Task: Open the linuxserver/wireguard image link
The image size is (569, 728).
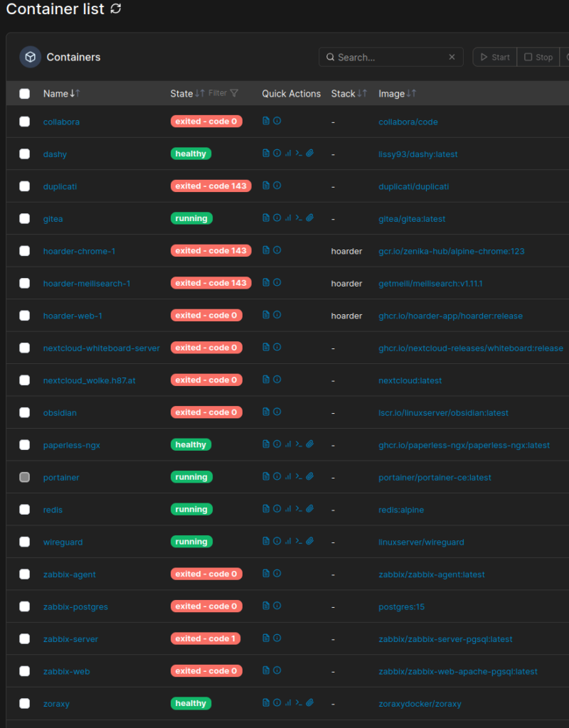Action: click(x=421, y=542)
